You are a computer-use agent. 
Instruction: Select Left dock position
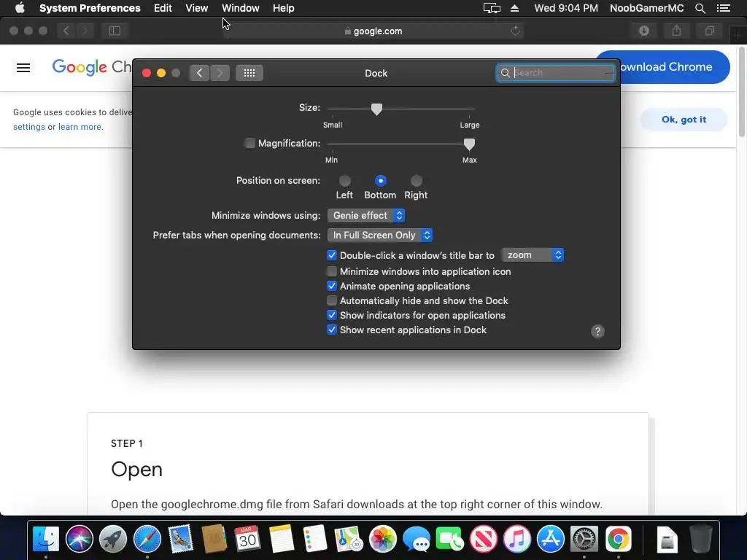coord(345,181)
